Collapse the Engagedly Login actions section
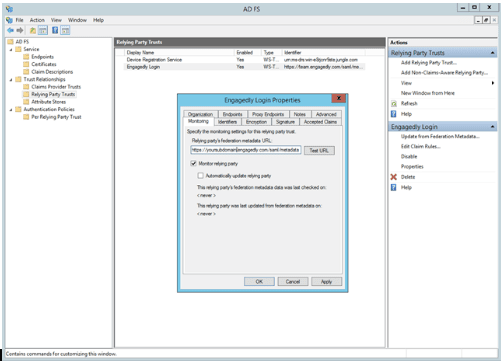Screen dimensions: 503x361 click(492, 127)
